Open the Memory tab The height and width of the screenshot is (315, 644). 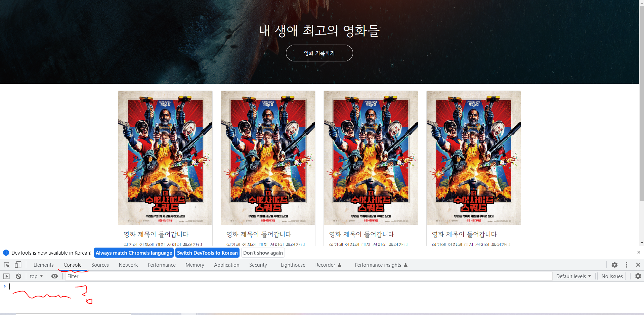pos(195,265)
